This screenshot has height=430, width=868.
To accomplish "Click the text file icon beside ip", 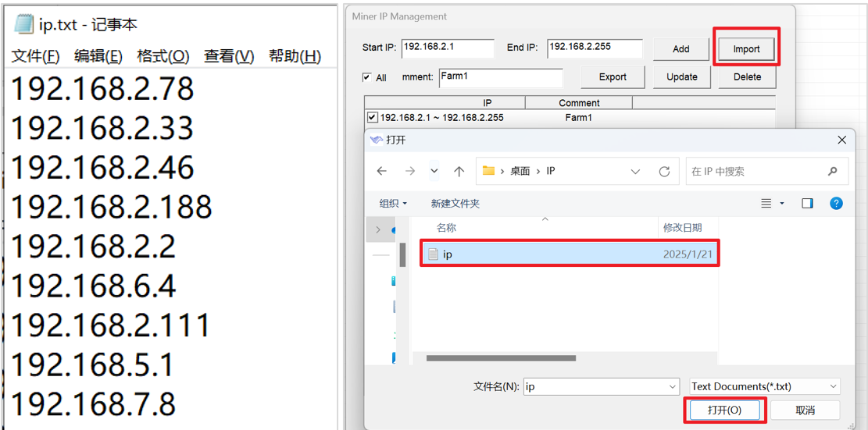I will click(433, 254).
